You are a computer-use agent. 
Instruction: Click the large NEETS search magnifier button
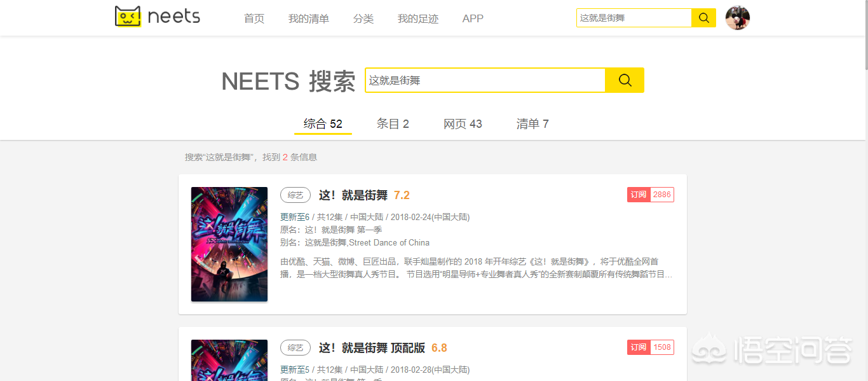(x=625, y=80)
